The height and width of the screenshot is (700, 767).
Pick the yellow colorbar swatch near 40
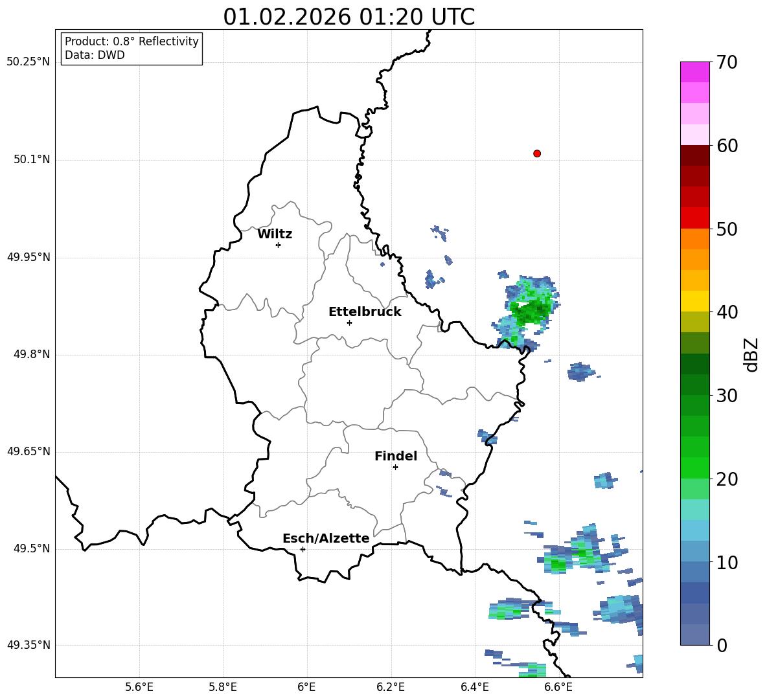point(694,301)
